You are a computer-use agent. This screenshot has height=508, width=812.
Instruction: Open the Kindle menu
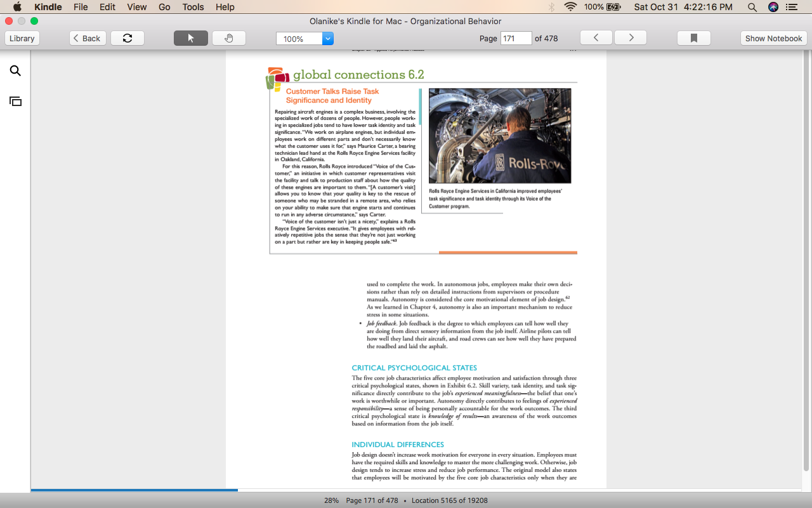coord(48,7)
